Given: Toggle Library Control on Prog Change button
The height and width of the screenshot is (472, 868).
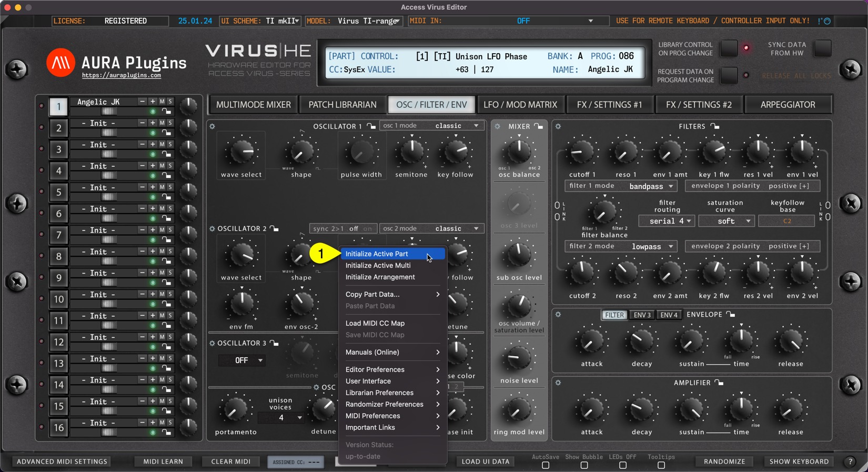Looking at the screenshot, I should 729,48.
